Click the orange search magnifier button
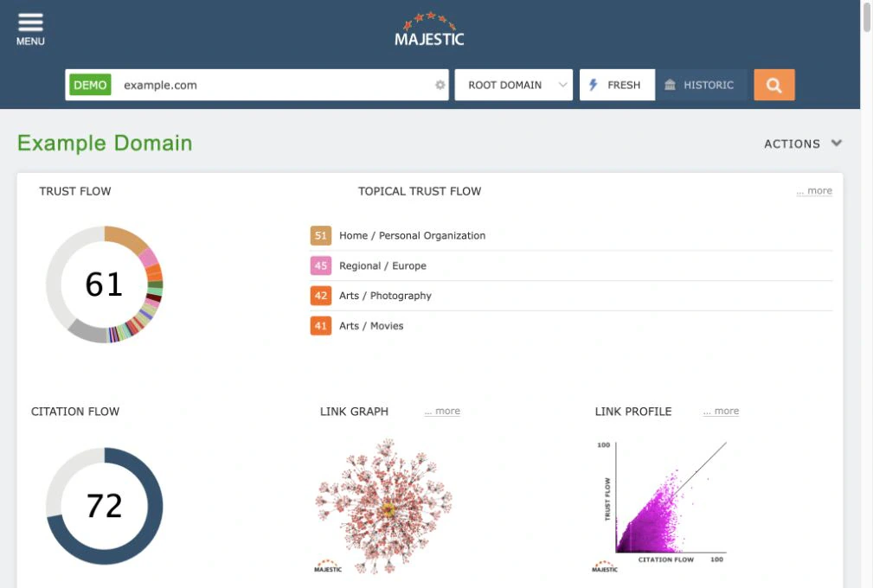The height and width of the screenshot is (588, 873). 774,85
